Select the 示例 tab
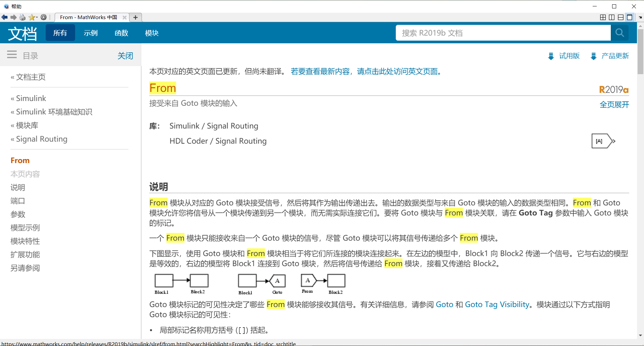The width and height of the screenshot is (644, 346). (91, 33)
